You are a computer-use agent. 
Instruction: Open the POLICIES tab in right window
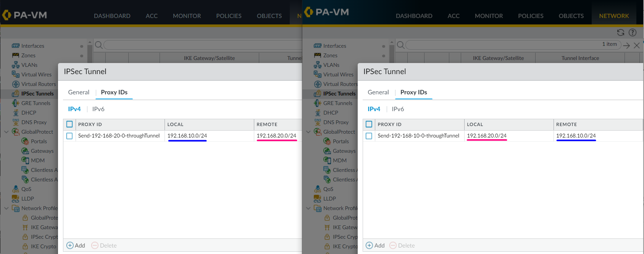pyautogui.click(x=531, y=16)
